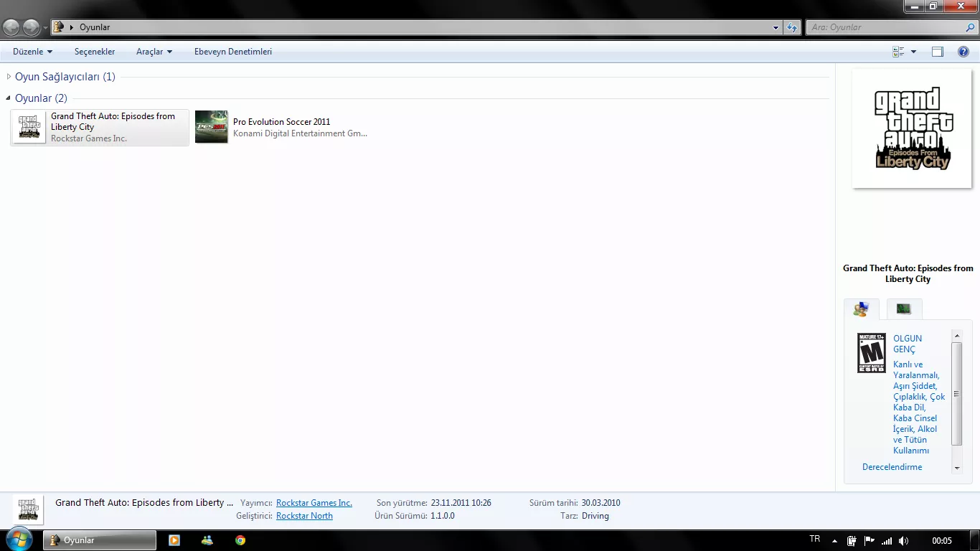Select the Grand Theft Auto game icon in the list

[29, 128]
